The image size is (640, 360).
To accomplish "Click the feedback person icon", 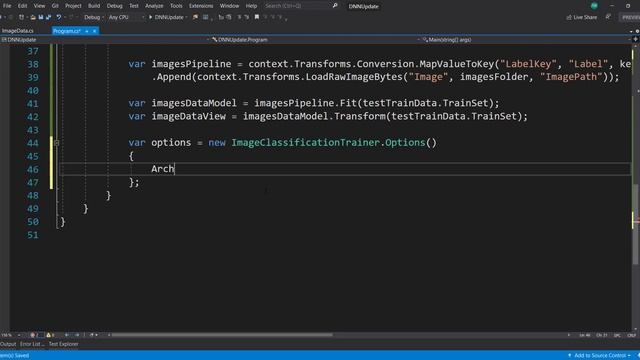I will [608, 17].
